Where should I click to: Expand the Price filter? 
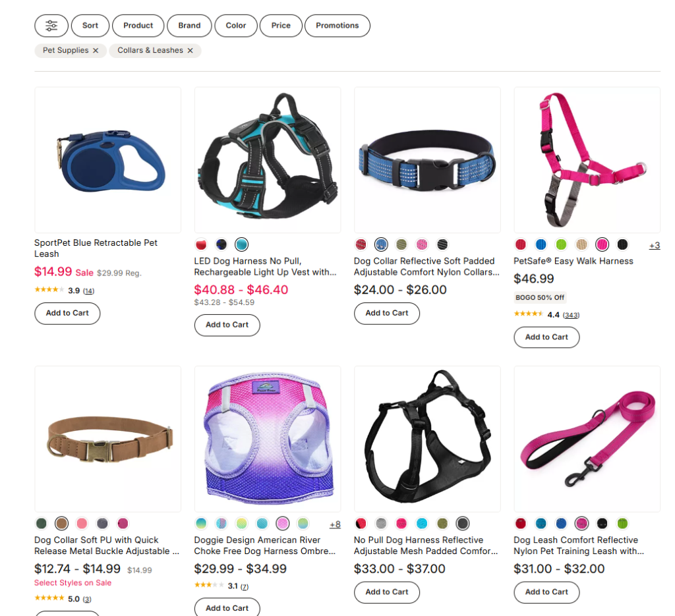[281, 26]
